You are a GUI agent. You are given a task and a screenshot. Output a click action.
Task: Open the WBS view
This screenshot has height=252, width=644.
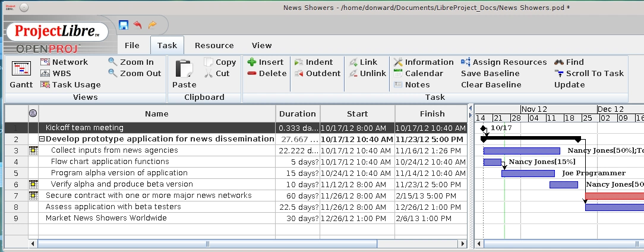(56, 74)
